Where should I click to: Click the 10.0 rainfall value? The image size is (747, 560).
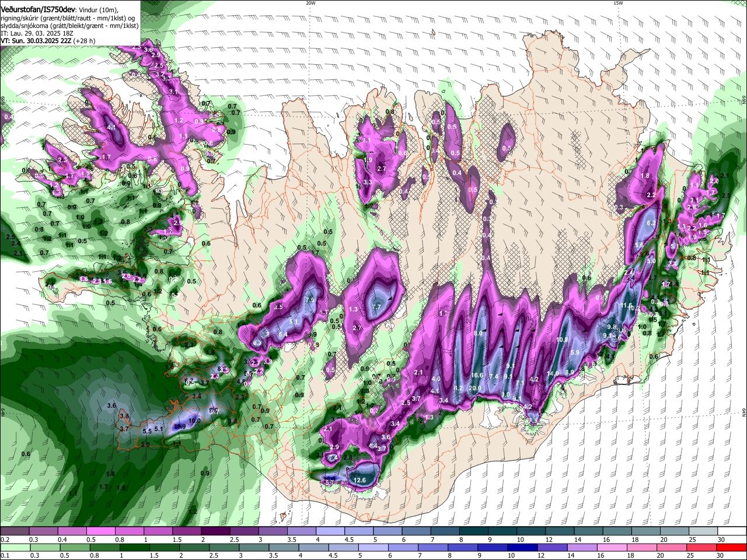[195, 421]
